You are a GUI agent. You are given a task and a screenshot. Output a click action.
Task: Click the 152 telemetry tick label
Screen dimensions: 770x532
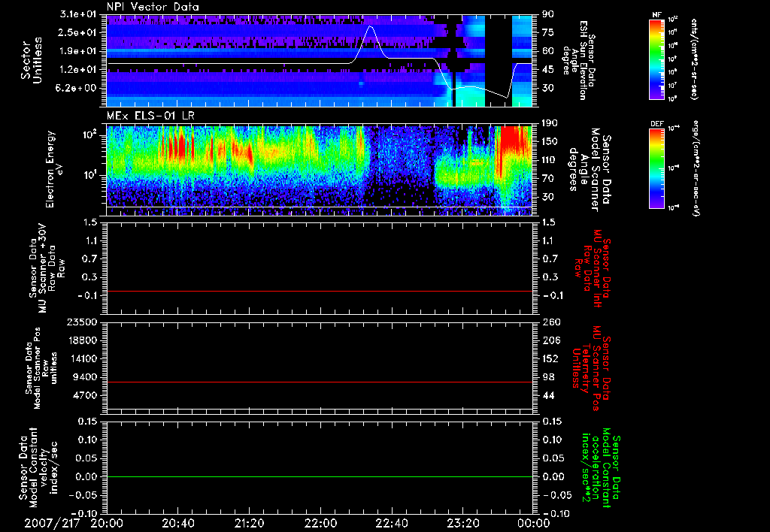point(550,358)
